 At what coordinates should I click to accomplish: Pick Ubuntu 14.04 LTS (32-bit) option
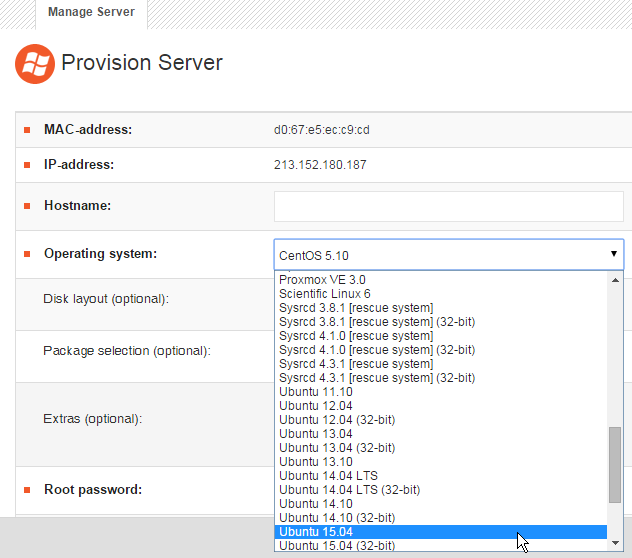(x=441, y=489)
